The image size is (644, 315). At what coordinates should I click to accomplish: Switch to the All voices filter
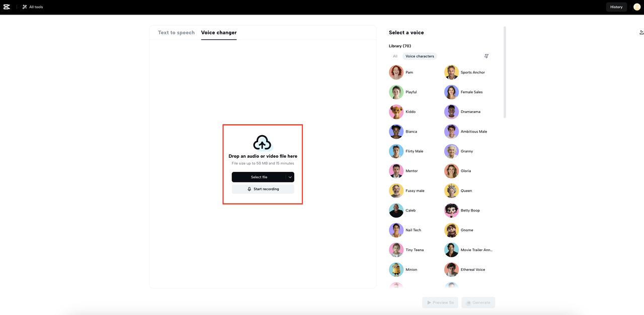(x=395, y=56)
